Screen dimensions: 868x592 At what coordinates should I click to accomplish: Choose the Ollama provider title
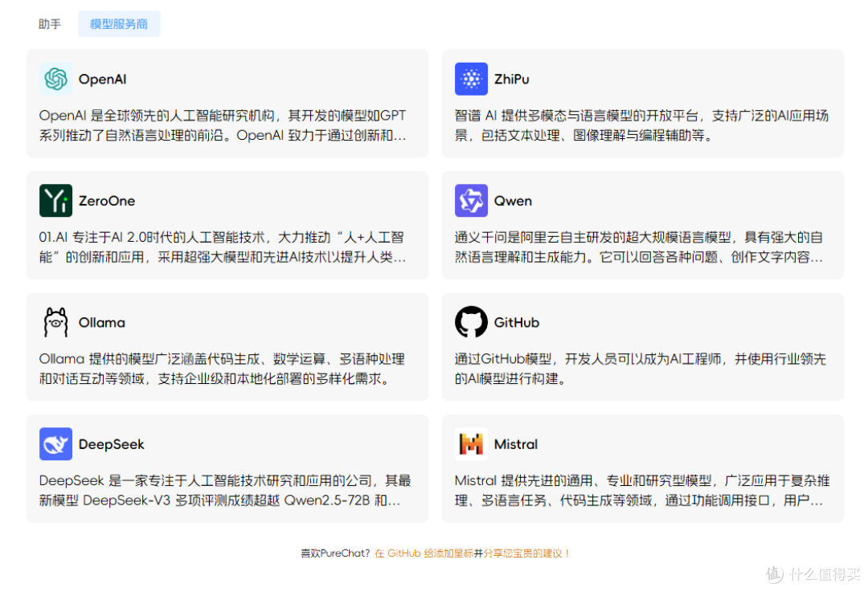(x=102, y=323)
